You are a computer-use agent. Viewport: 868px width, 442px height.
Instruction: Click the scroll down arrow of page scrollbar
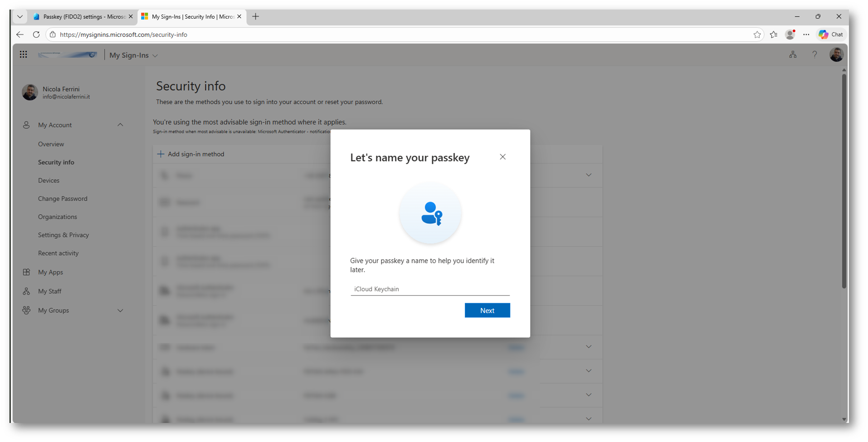[x=844, y=419]
